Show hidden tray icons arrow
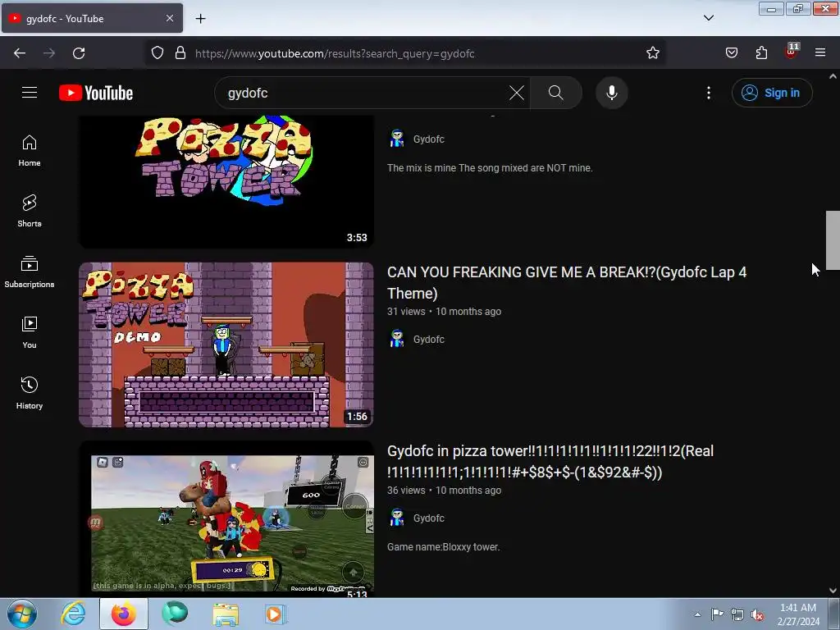The image size is (840, 630). (x=697, y=614)
